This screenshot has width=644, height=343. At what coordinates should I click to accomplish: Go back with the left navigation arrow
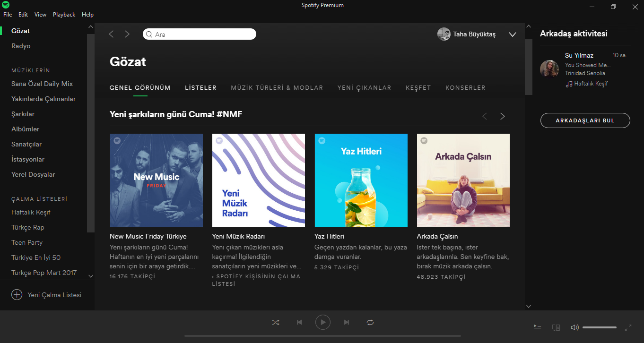112,34
